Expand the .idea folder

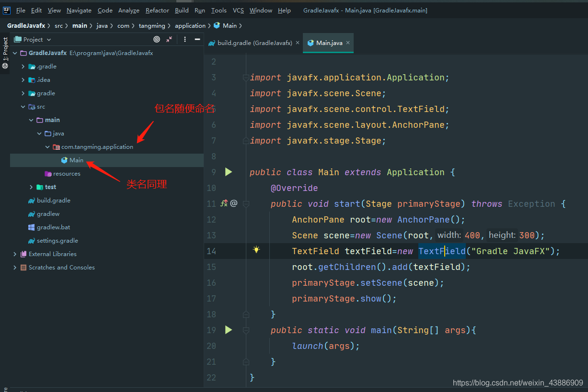point(23,80)
